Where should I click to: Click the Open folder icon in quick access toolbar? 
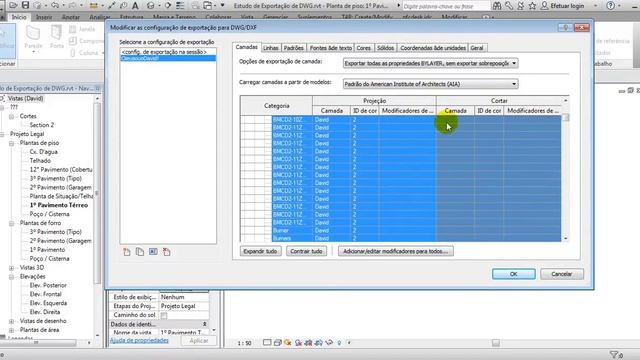click(13, 6)
